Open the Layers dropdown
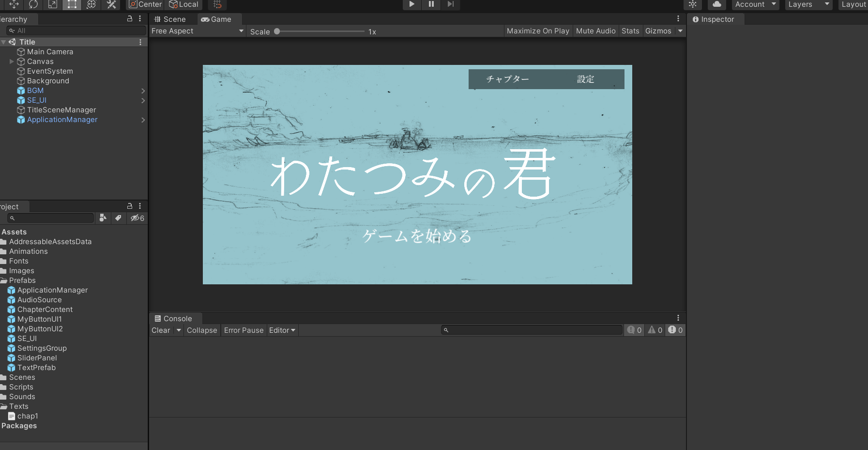This screenshot has width=868, height=450. (x=807, y=4)
